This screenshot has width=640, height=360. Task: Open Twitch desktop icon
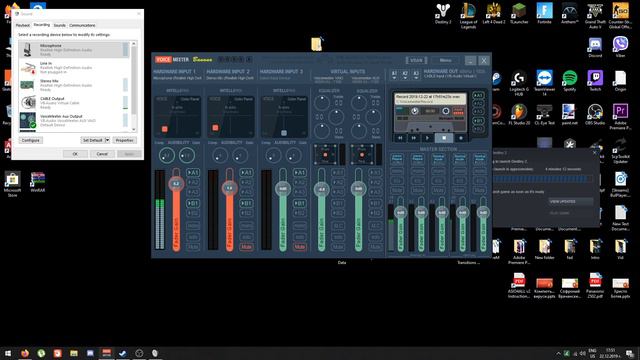(x=595, y=81)
